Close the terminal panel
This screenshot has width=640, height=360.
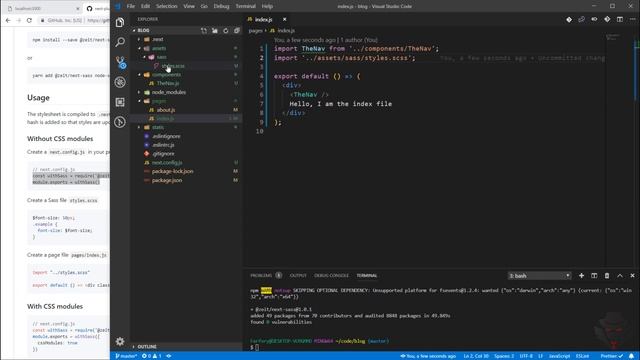pos(632,276)
